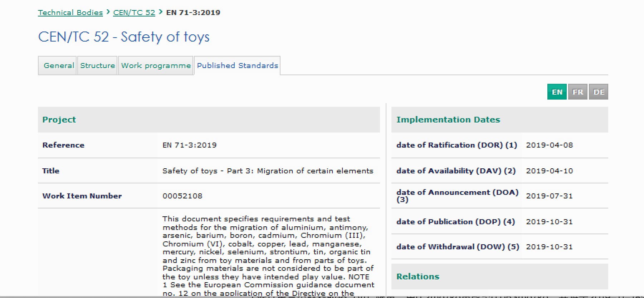The width and height of the screenshot is (644, 298).
Task: Click the Ratification date 2019-04-08
Action: pyautogui.click(x=549, y=145)
